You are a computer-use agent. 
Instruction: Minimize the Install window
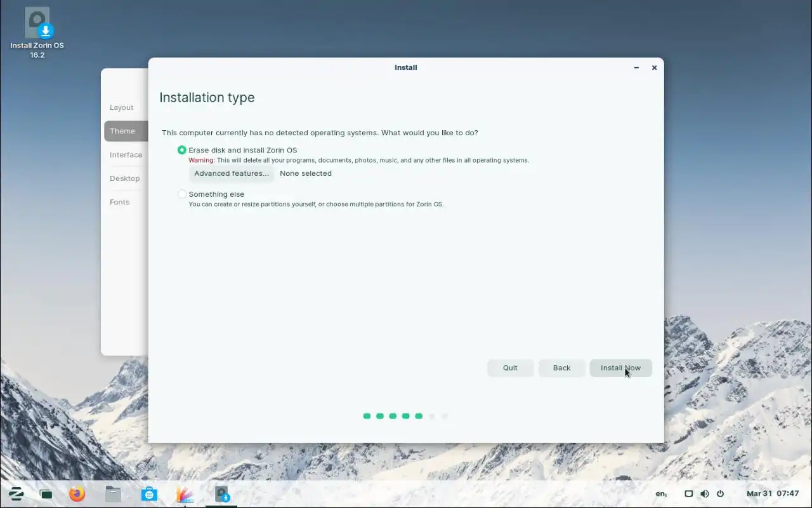click(x=636, y=68)
